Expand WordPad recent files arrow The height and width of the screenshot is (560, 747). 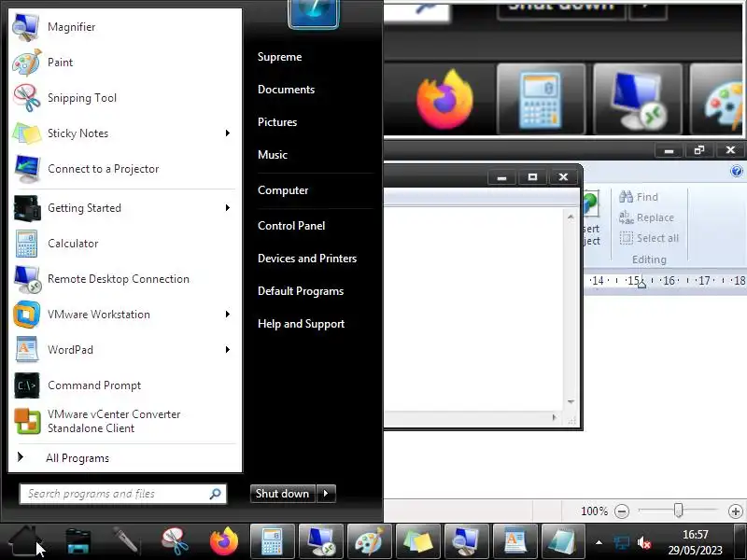(x=228, y=350)
